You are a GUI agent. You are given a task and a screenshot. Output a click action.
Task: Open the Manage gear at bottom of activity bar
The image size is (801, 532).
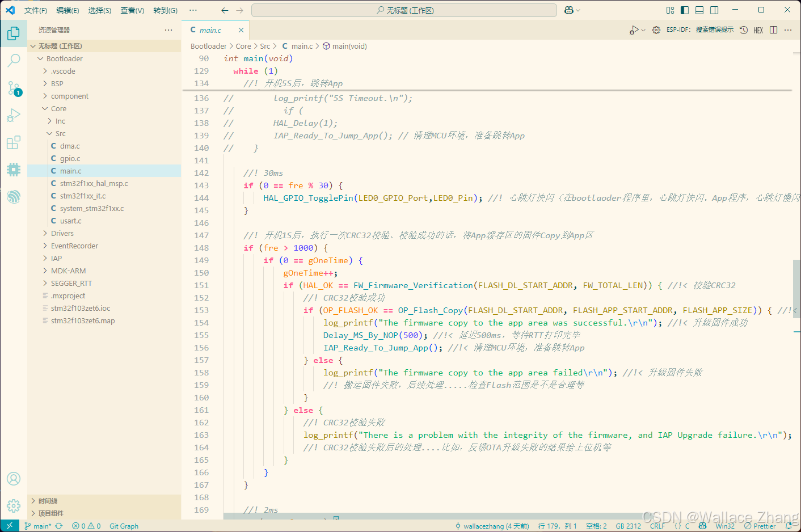pyautogui.click(x=14, y=505)
